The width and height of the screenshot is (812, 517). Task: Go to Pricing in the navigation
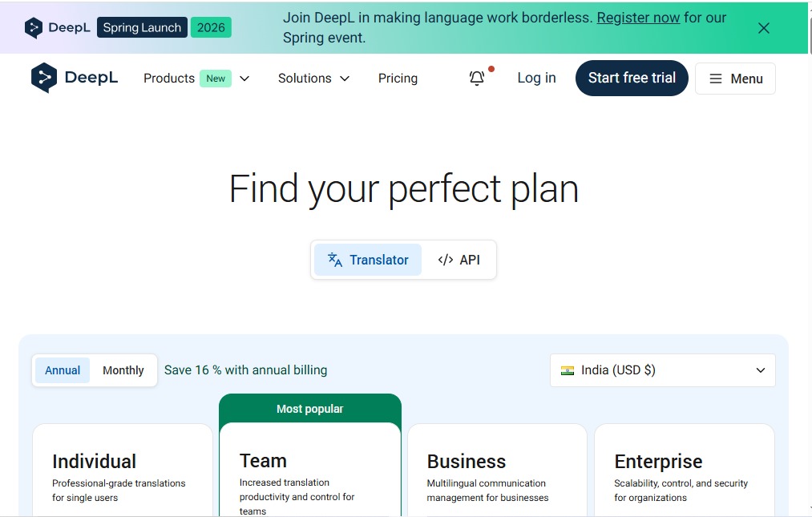pos(398,78)
